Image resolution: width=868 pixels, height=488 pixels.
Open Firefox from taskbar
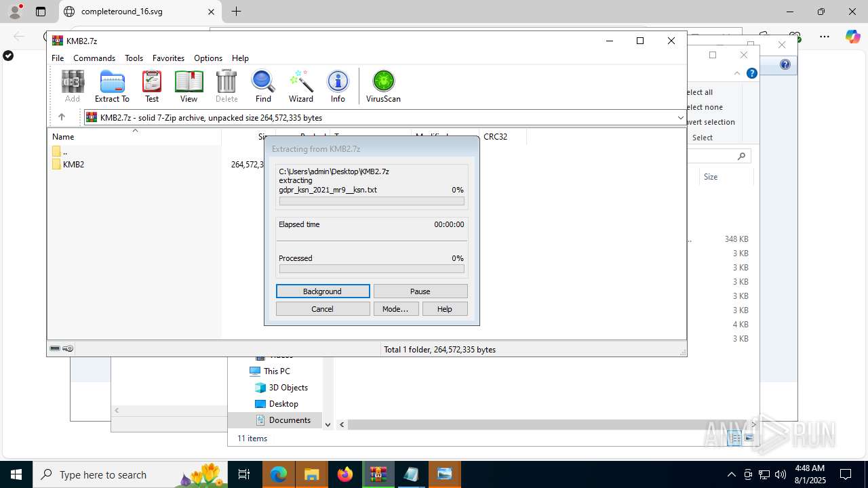click(x=345, y=474)
